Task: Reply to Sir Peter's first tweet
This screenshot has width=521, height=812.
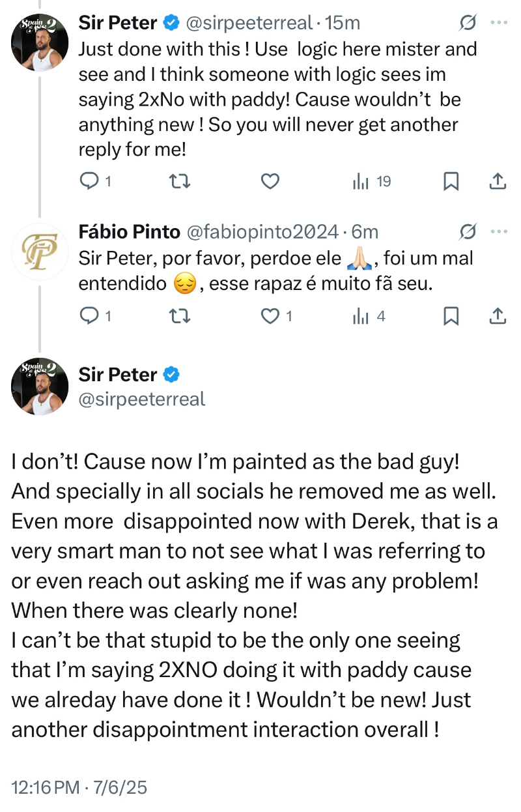Action: coord(88,182)
